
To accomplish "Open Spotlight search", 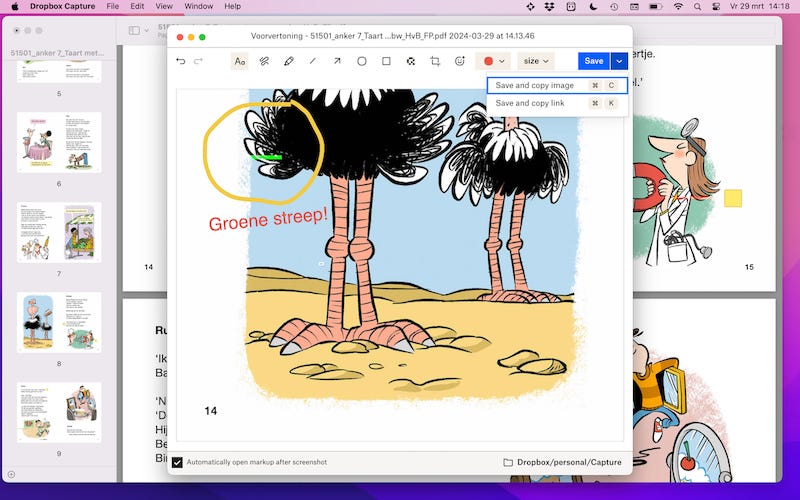I will (697, 7).
